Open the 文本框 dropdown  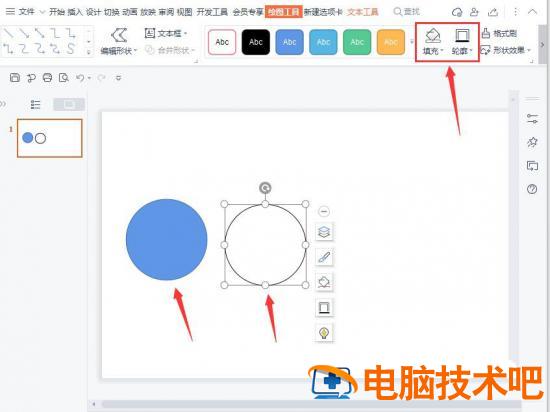coord(166,33)
